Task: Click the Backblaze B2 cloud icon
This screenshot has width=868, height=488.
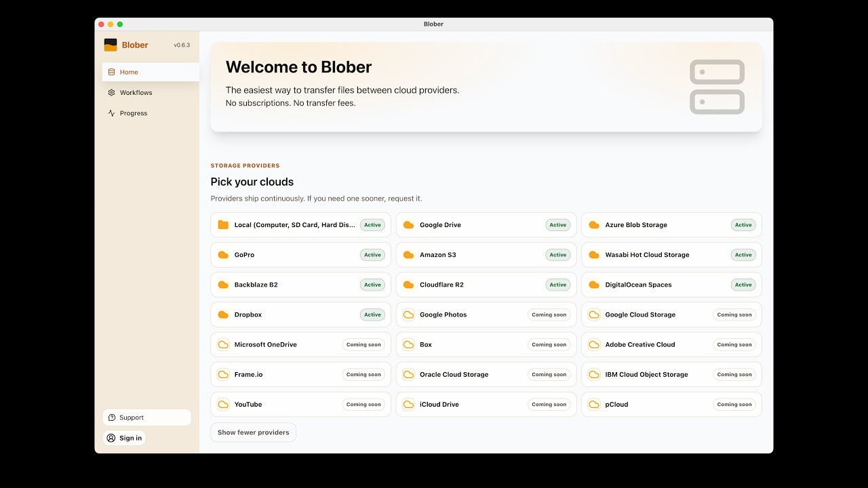Action: point(223,285)
